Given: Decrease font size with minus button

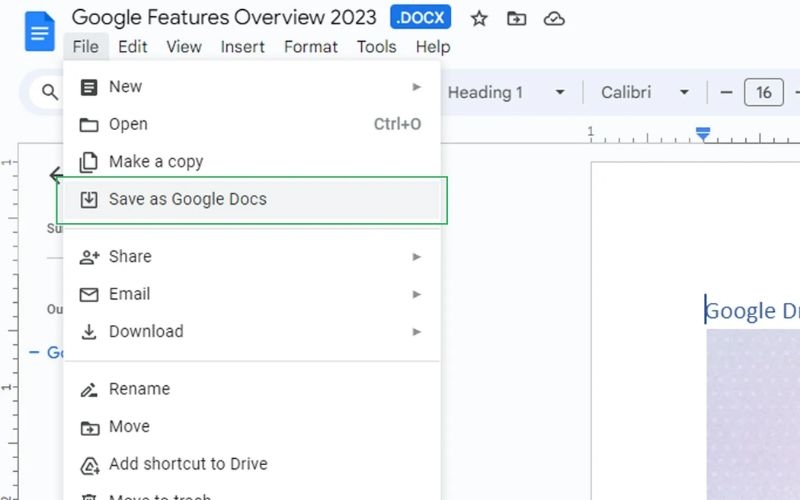Looking at the screenshot, I should pos(726,92).
